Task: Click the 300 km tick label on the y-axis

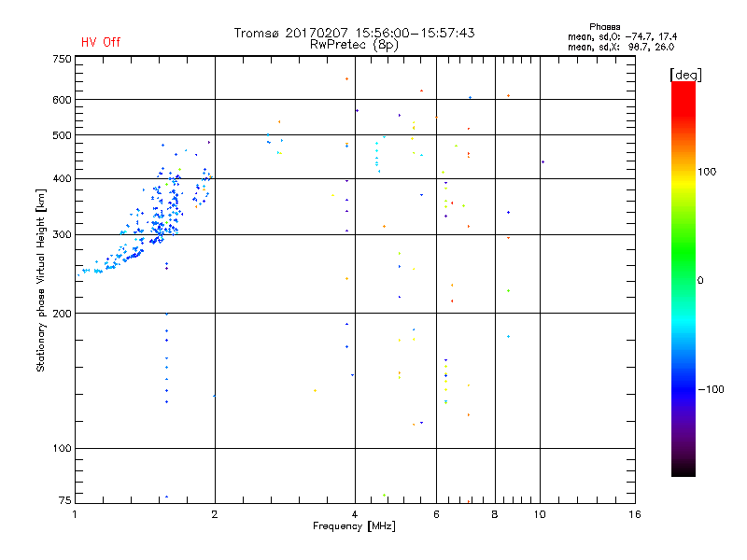Action: 62,234
